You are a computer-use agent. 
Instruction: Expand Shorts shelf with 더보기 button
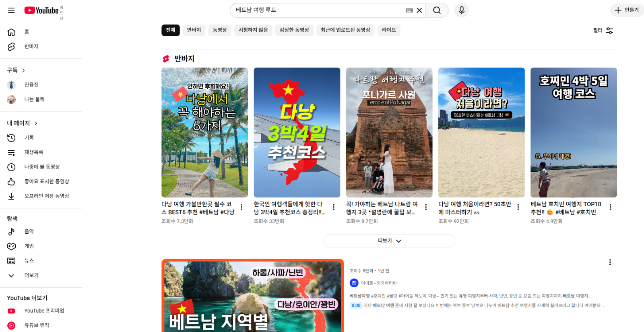[389, 241]
